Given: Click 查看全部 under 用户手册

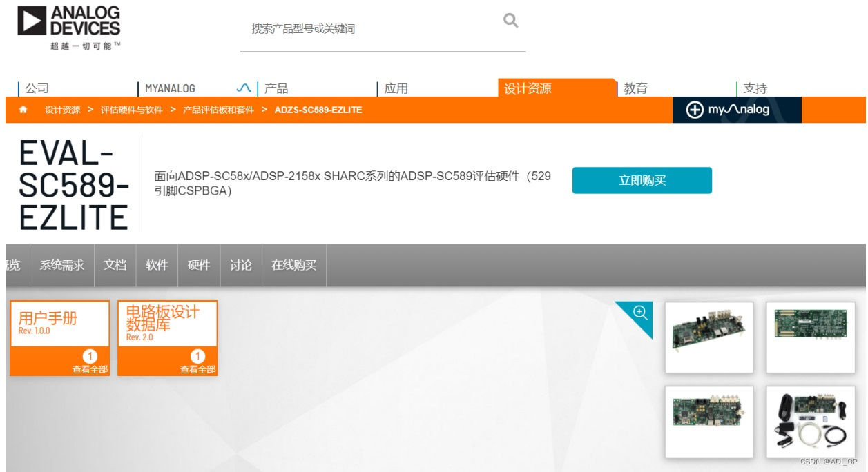Looking at the screenshot, I should pyautogui.click(x=90, y=369).
